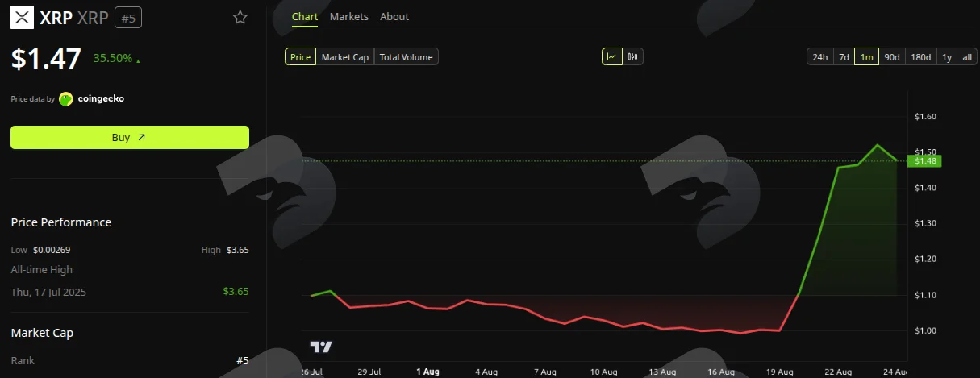Click the Market Cap heading
This screenshot has width=980, height=378.
pos(41,333)
